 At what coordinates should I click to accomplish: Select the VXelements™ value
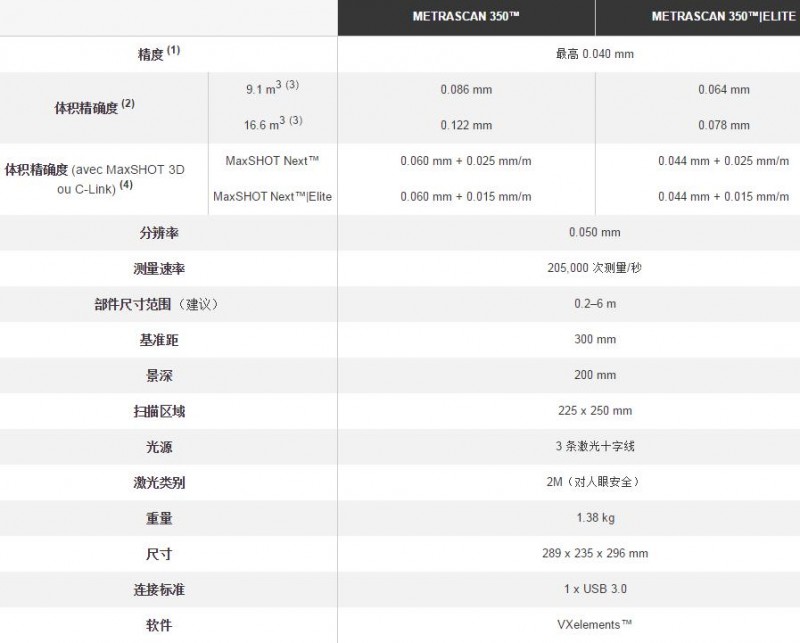594,625
